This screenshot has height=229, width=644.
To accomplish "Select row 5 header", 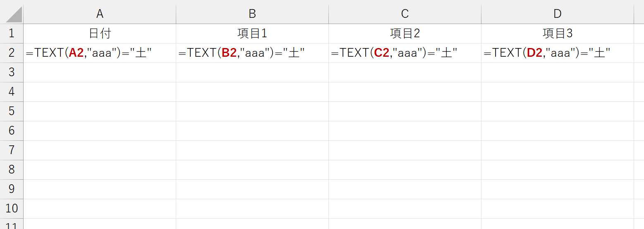I will pyautogui.click(x=12, y=111).
